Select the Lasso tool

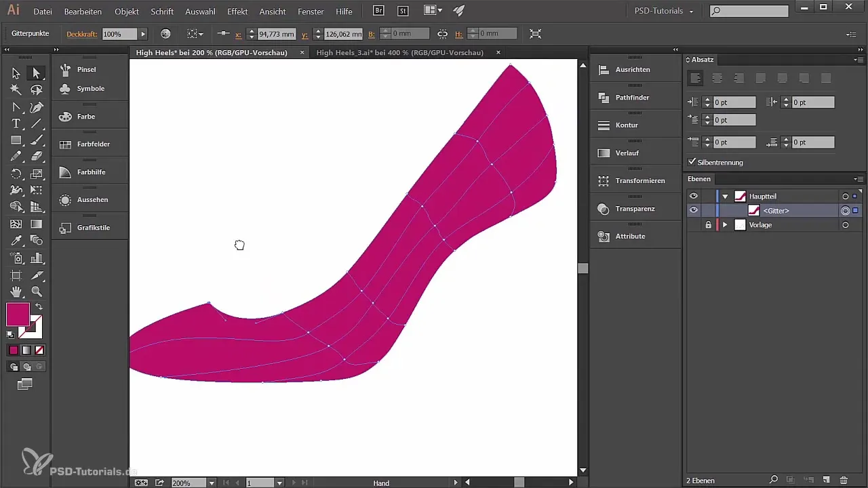[37, 89]
